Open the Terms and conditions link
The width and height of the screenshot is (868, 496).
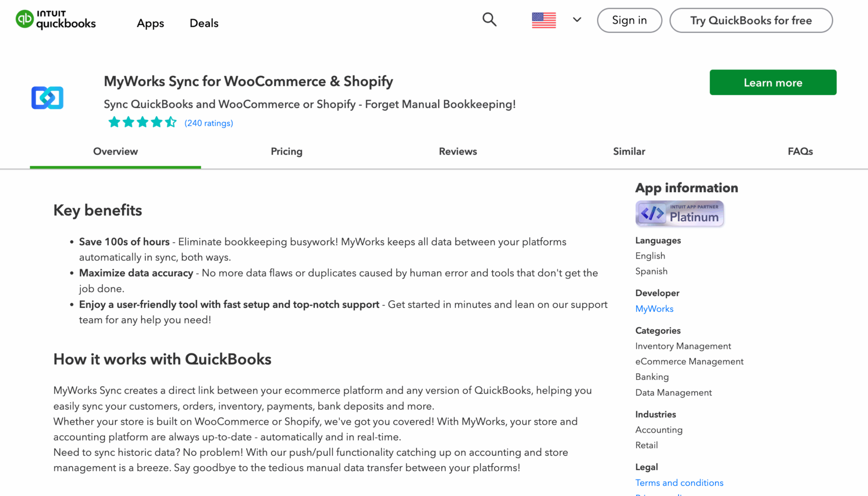point(679,483)
